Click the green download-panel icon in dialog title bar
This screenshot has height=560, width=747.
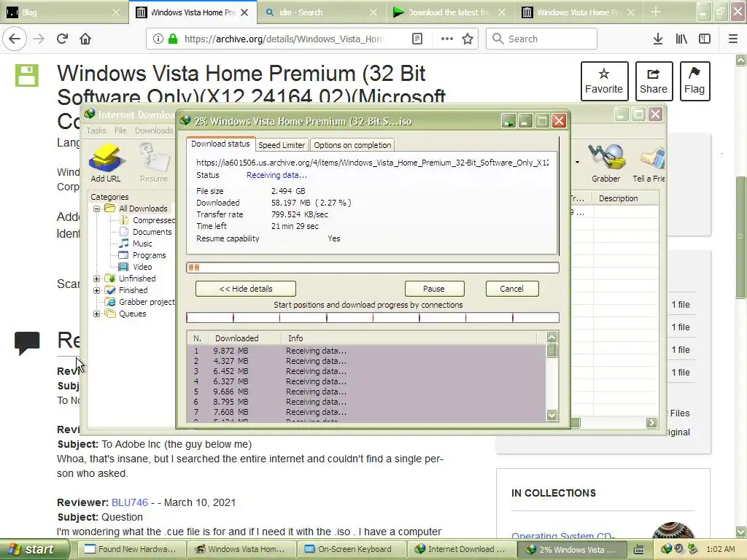[508, 121]
